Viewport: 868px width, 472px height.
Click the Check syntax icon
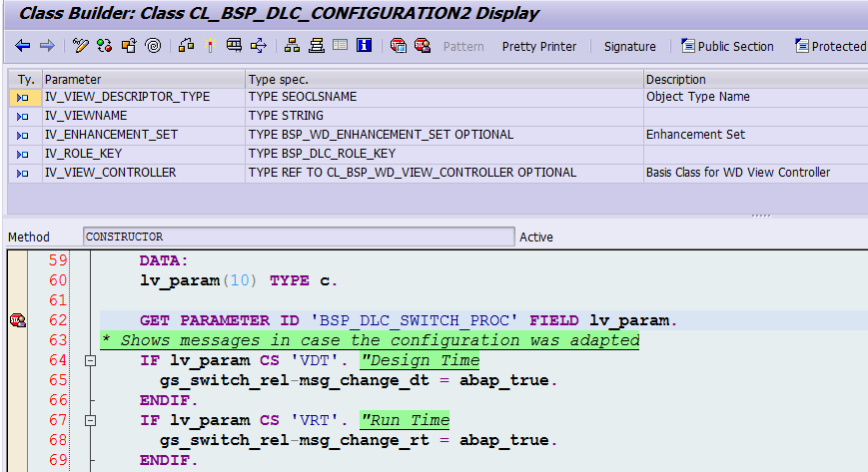coord(186,46)
